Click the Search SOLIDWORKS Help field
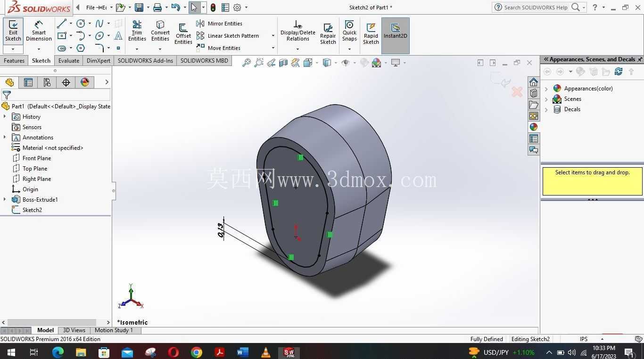644x359 pixels. tap(535, 8)
